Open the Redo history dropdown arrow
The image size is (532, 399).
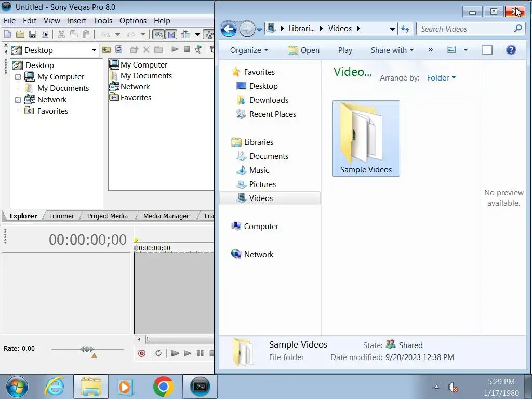pos(143,34)
